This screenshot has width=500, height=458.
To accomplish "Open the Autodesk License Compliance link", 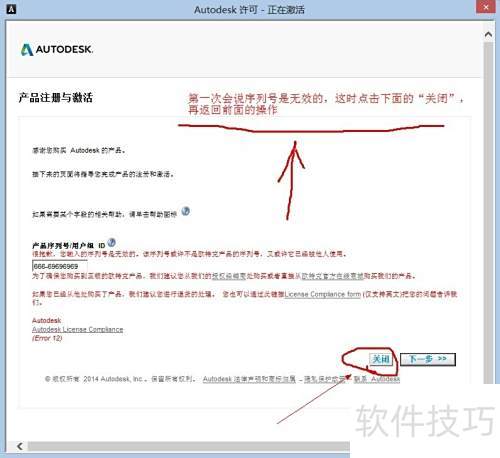I will pos(77,329).
